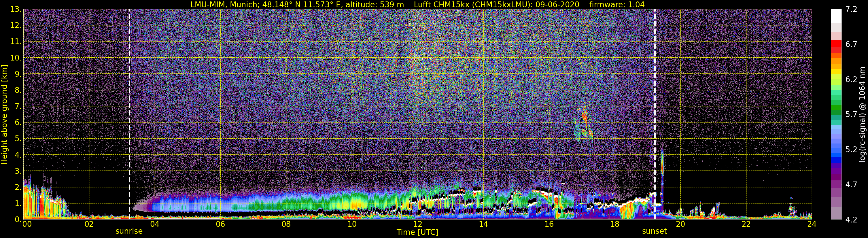Viewport: 868px width, 238px height.
Task: Click the time axis tick '18'
Action: [614, 224]
